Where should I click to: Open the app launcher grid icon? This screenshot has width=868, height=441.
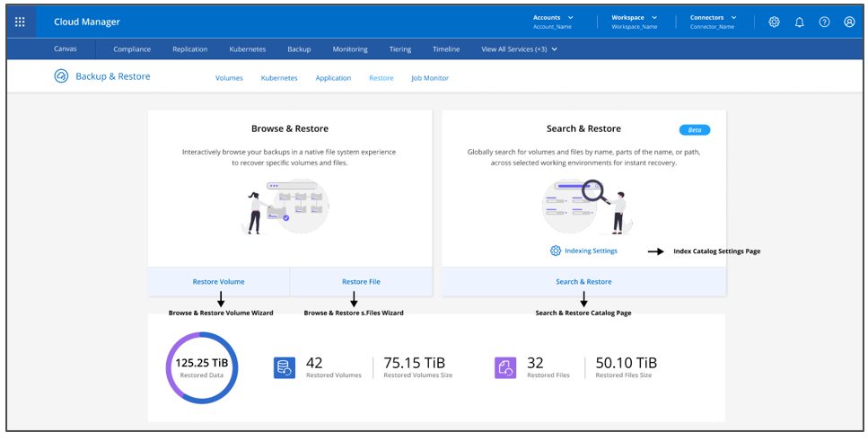click(x=20, y=22)
